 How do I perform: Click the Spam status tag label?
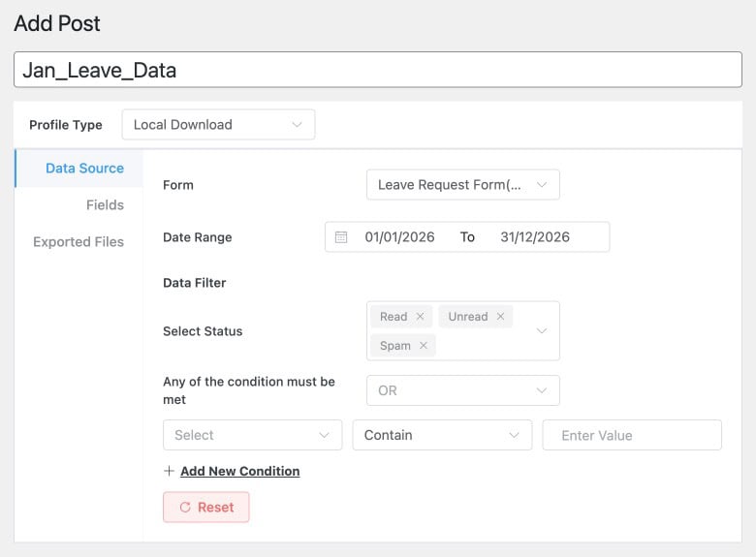[395, 346]
